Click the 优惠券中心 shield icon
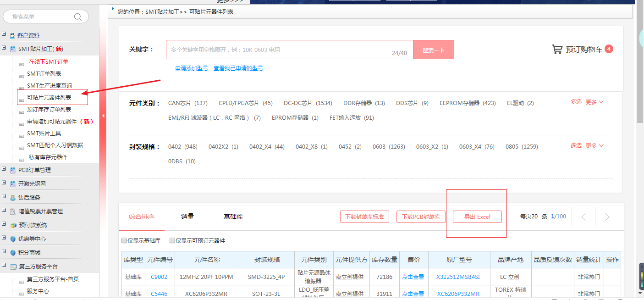Screen dimensions: 644x300 (x=13, y=239)
